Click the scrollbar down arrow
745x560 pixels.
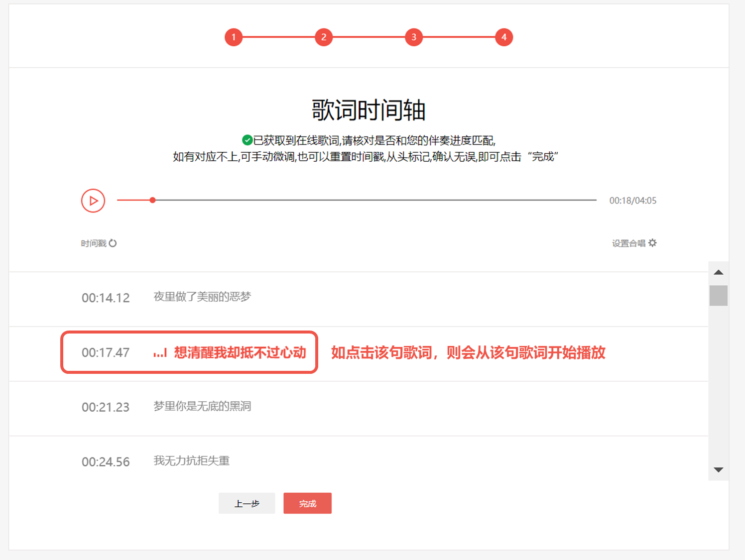pyautogui.click(x=718, y=469)
